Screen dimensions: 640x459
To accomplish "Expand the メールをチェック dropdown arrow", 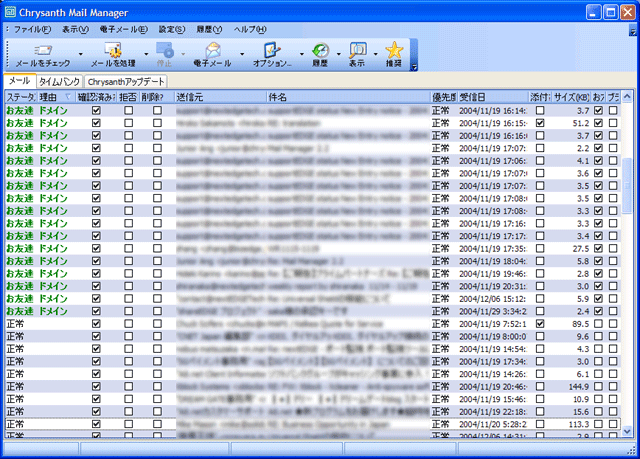I will [81, 54].
